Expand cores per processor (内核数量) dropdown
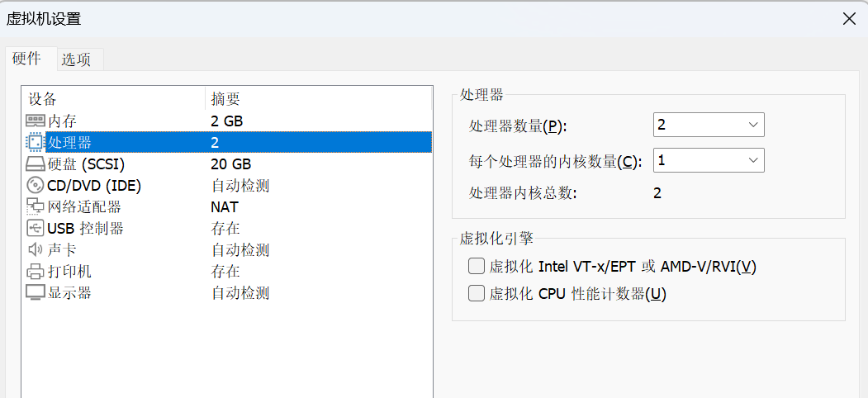The image size is (868, 398). pos(709,160)
